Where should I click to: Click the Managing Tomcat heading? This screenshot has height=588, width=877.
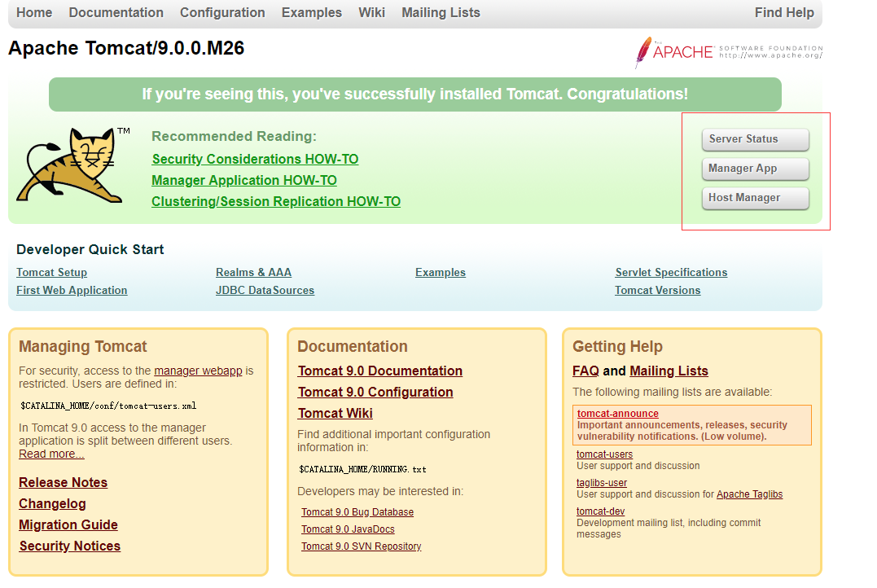[x=83, y=347]
